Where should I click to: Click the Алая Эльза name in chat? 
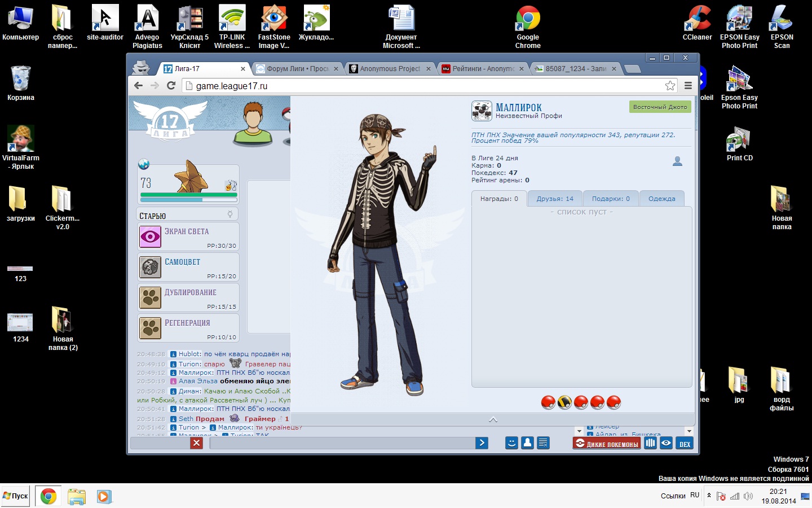pyautogui.click(x=198, y=381)
